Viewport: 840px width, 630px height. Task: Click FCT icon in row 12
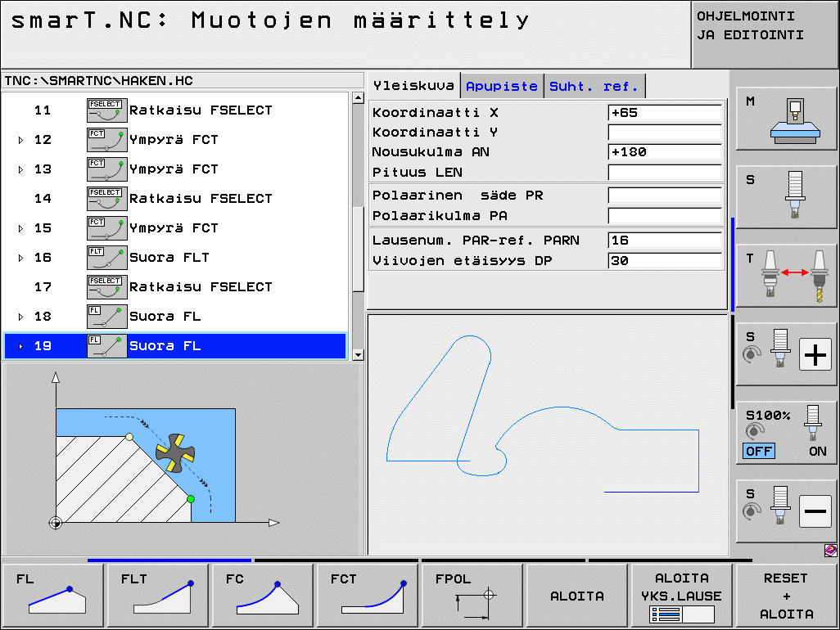tap(107, 140)
